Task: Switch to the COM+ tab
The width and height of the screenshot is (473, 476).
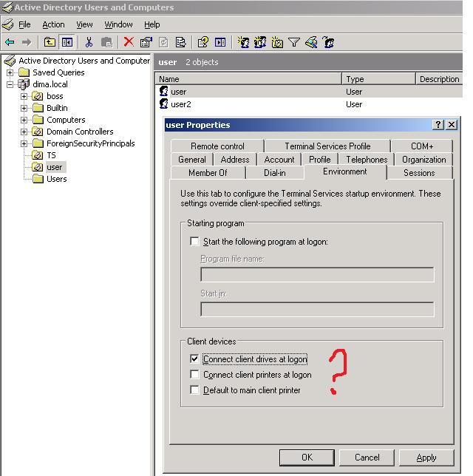Action: [422, 146]
